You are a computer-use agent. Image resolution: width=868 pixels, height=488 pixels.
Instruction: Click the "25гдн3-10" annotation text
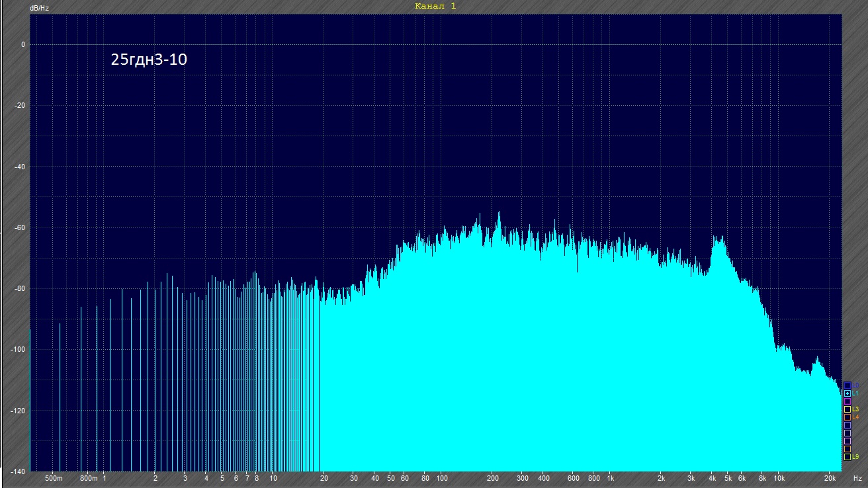pos(150,61)
